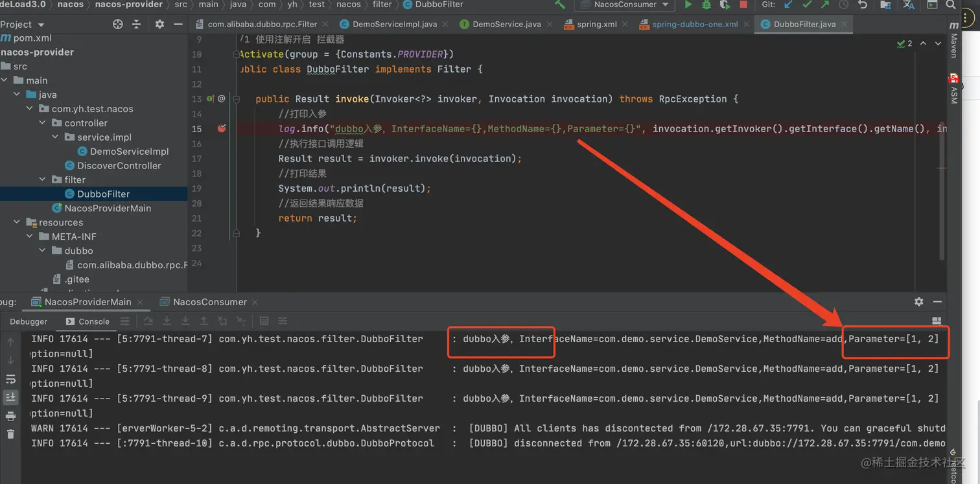Select the .gitee item in the tree

[x=76, y=279]
